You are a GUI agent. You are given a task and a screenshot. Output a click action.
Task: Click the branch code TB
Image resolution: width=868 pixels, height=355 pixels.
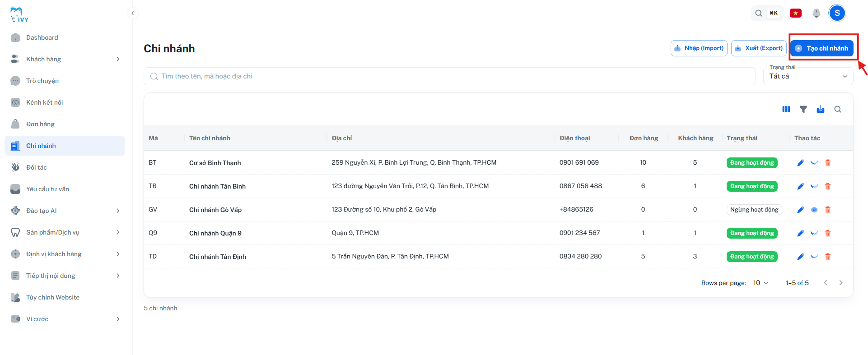coord(153,186)
